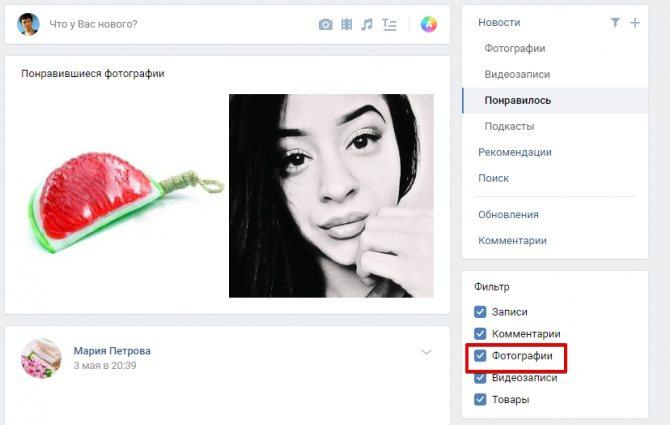Open colorful poster icon with letter A

click(429, 24)
